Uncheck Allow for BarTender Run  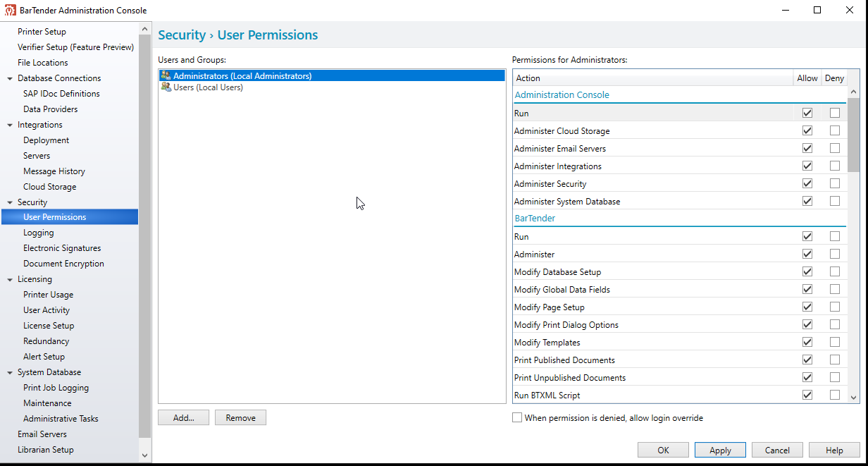(x=807, y=236)
